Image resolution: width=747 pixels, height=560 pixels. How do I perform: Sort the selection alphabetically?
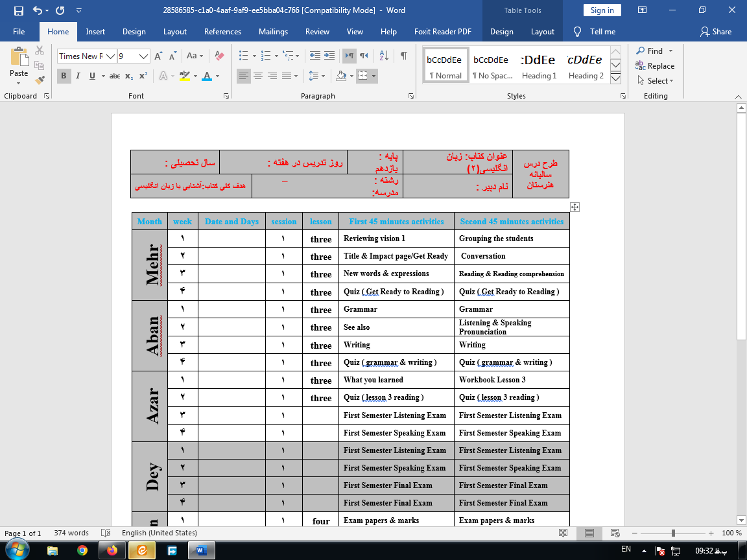[384, 56]
